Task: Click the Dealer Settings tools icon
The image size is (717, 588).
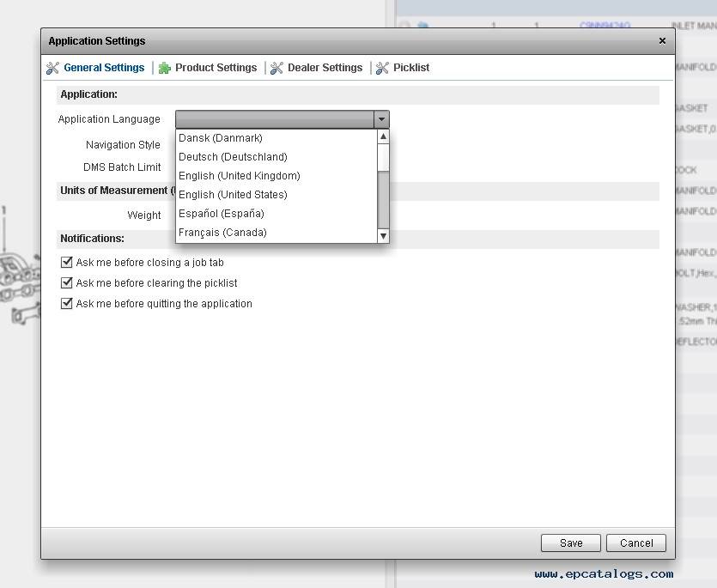Action: pos(276,68)
